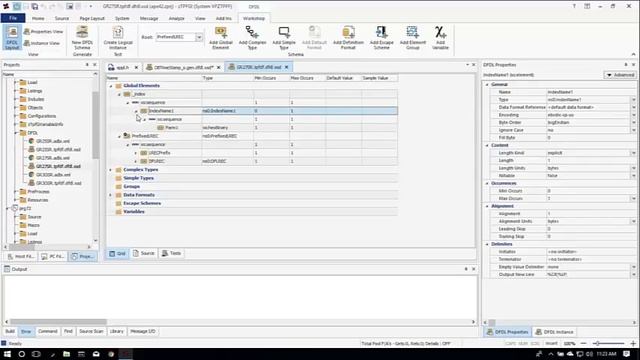Switch to the Source view tab
This screenshot has height=360, width=640.
pos(144,253)
